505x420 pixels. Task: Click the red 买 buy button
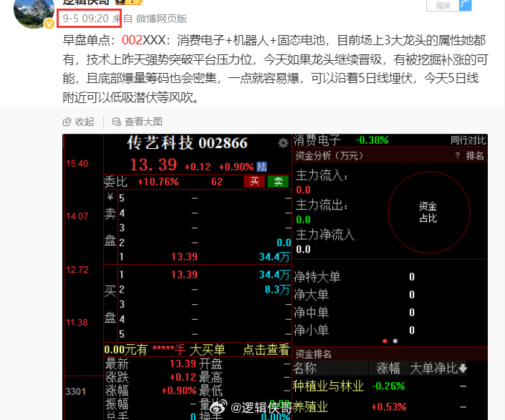pyautogui.click(x=254, y=182)
